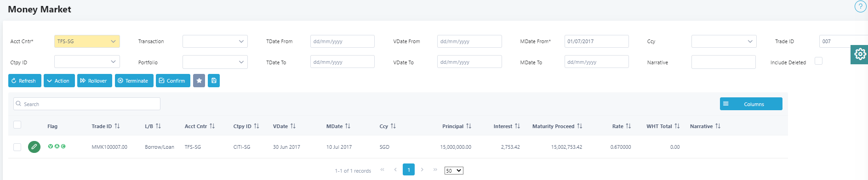
Task: Tick the Include Deleted checkbox
Action: [818, 61]
